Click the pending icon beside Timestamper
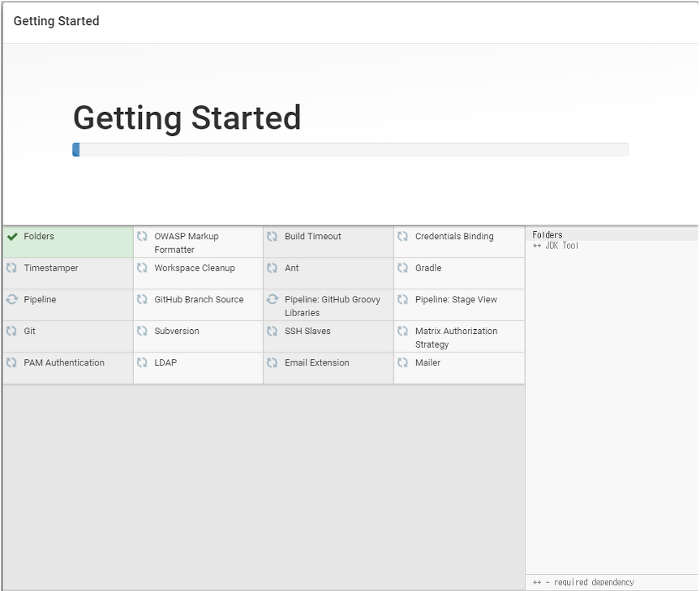 click(x=11, y=268)
